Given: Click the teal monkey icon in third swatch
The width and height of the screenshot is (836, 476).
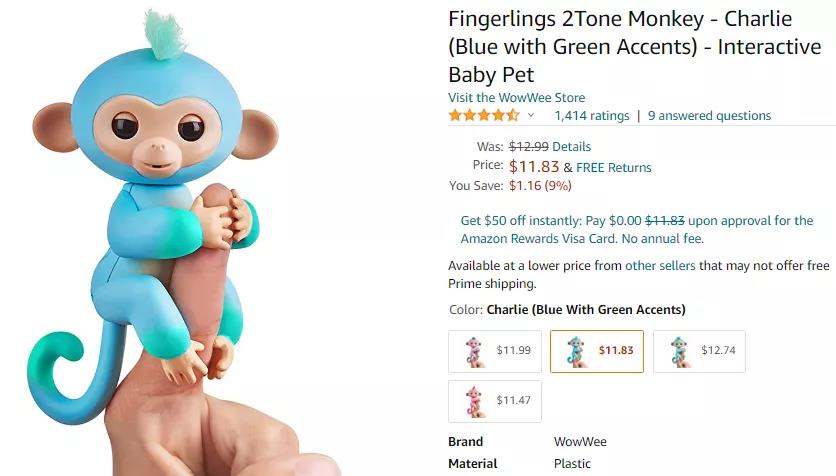Looking at the screenshot, I should (x=679, y=351).
